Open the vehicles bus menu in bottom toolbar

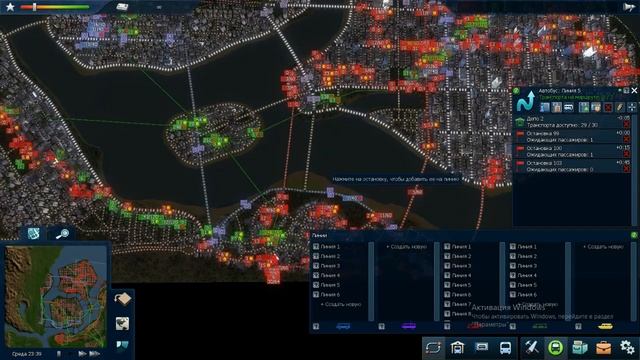(x=505, y=347)
